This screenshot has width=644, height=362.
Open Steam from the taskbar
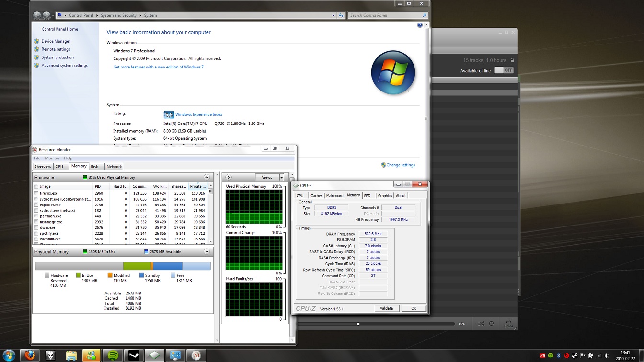tap(133, 355)
